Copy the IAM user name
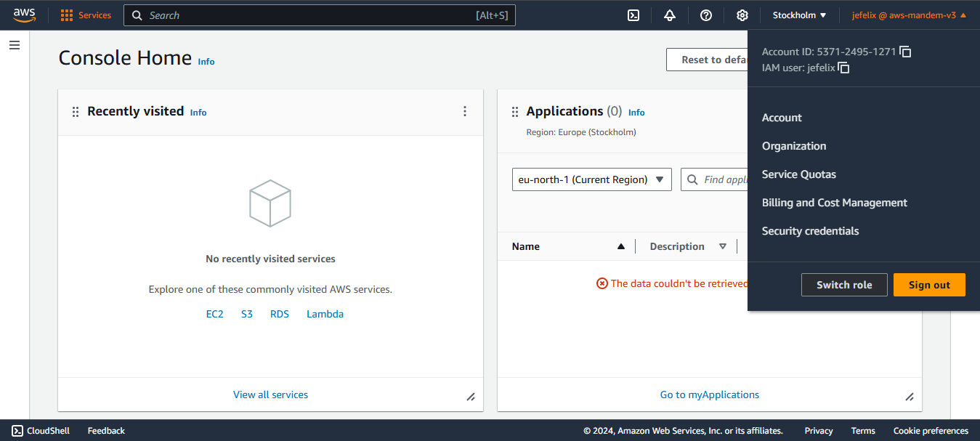 click(x=843, y=68)
